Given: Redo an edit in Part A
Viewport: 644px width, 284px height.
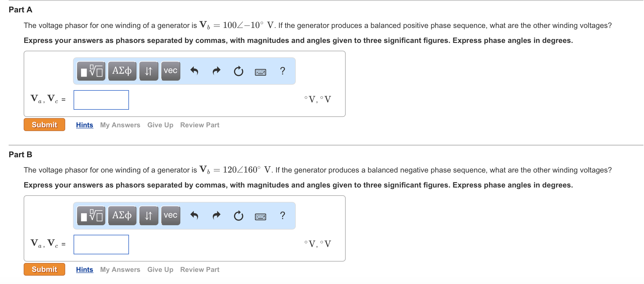Looking at the screenshot, I should click(x=216, y=71).
